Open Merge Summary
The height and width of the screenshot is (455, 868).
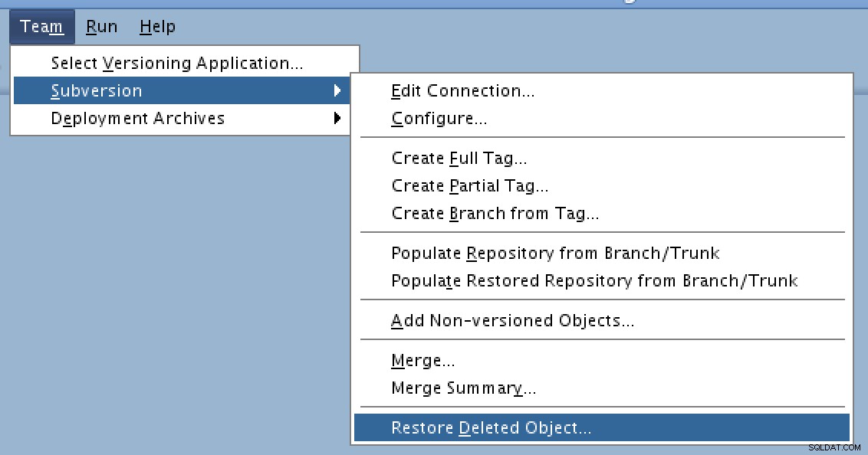(602, 388)
